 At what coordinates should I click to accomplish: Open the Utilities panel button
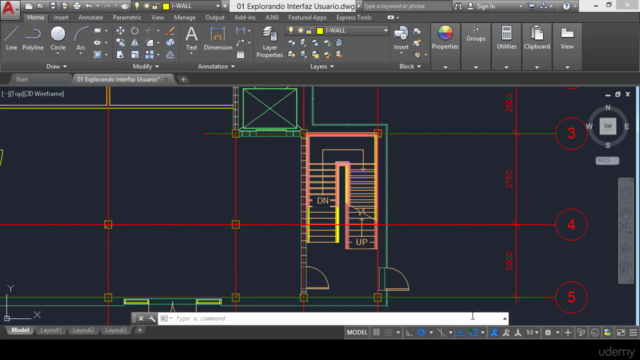(x=506, y=38)
